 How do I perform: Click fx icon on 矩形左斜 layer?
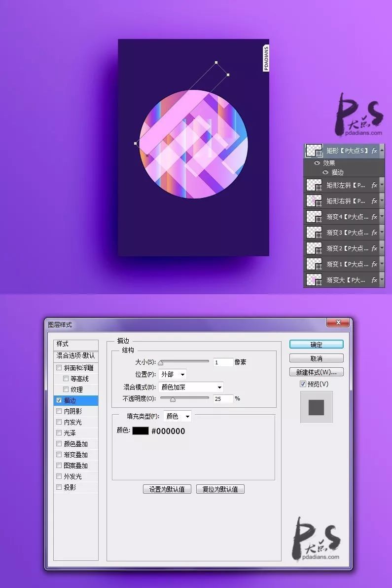pyautogui.click(x=374, y=185)
